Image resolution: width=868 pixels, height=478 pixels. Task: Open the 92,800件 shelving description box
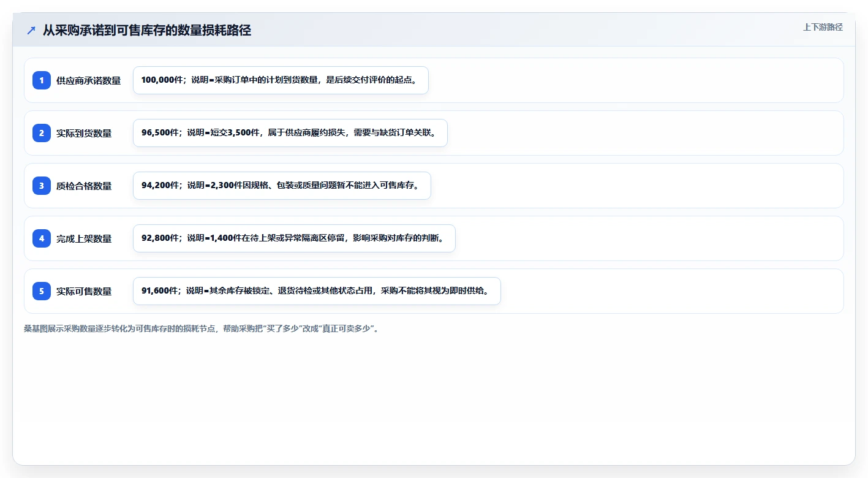(294, 238)
